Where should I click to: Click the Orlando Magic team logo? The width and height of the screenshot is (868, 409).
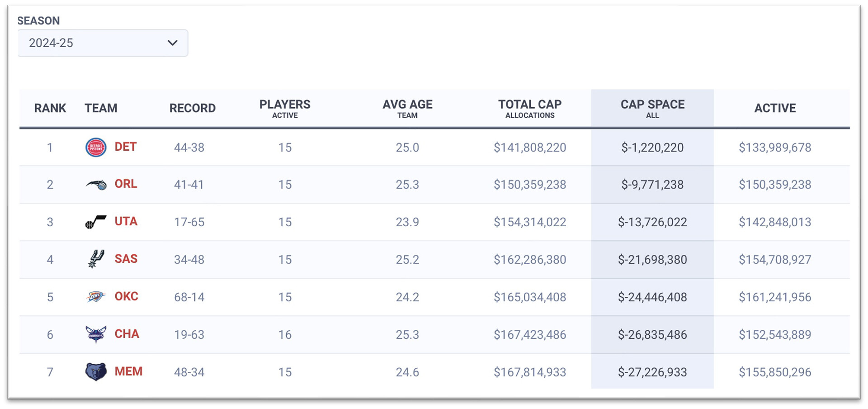[x=96, y=185]
